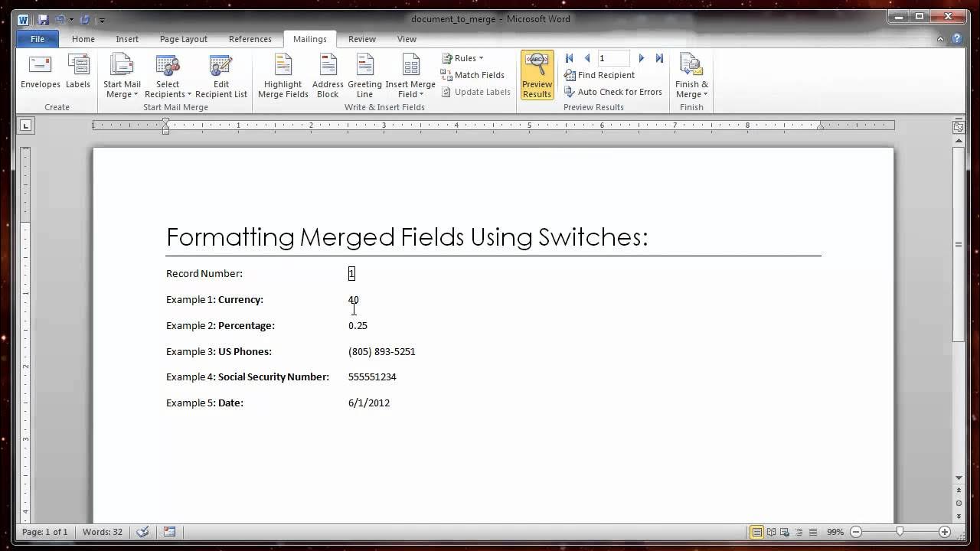Click the macro recording status icon
Screen dimensions: 980x551
click(x=169, y=532)
